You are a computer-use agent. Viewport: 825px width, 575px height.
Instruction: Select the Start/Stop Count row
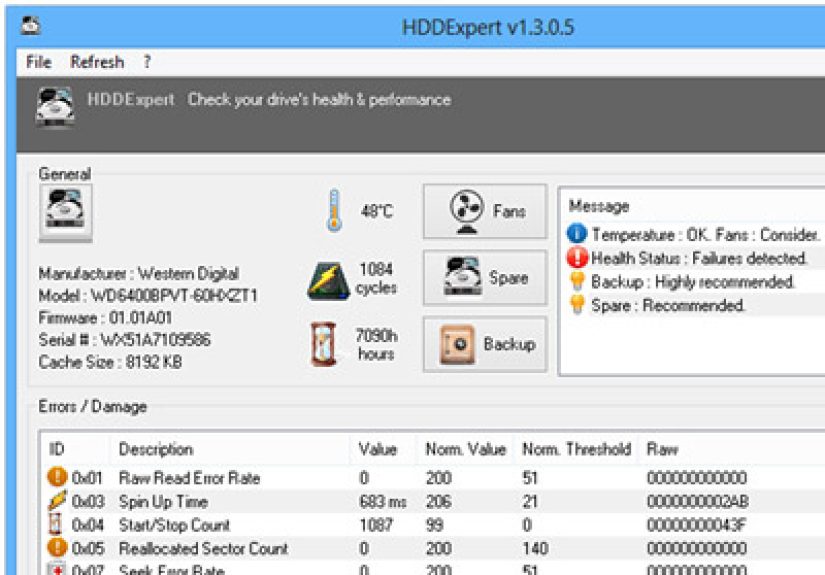[432, 525]
